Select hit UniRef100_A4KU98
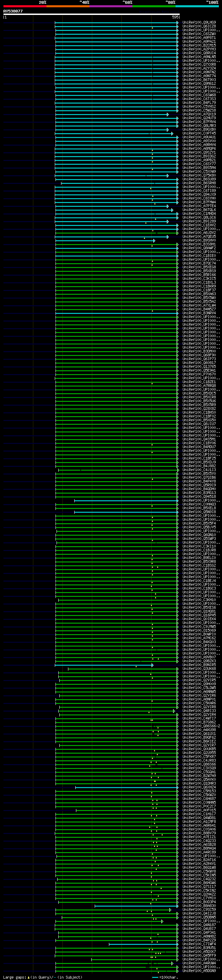This screenshot has width=222, height=980. point(199,730)
